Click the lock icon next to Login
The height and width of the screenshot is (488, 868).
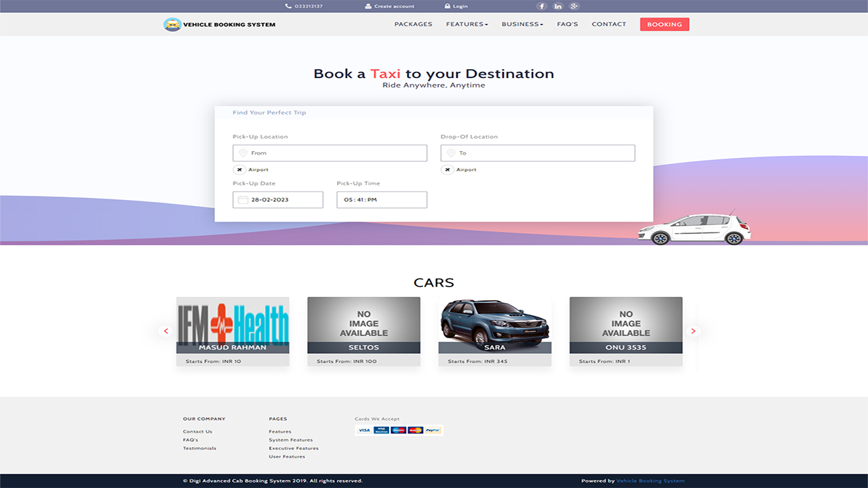[449, 6]
